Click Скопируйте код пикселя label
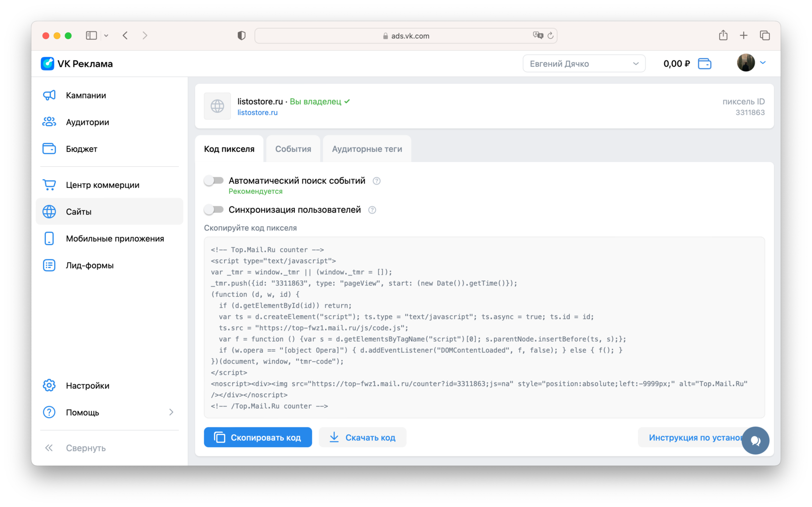Viewport: 812px width, 507px height. click(250, 228)
